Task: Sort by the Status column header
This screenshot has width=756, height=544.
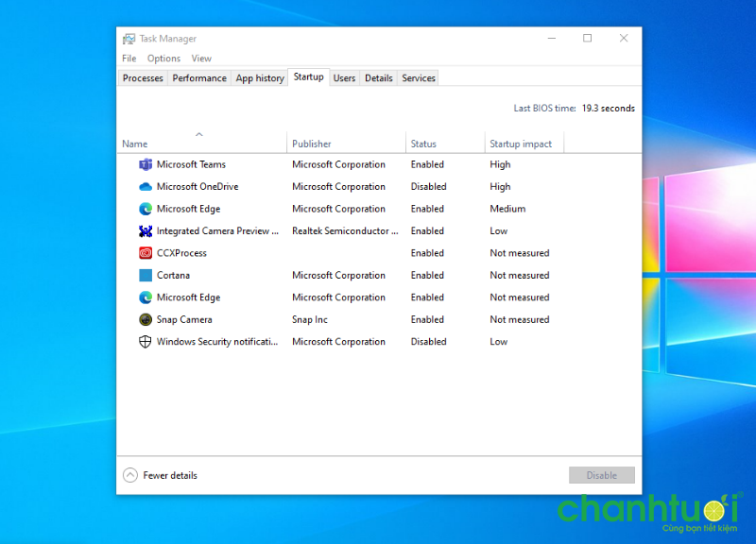Action: (445, 144)
